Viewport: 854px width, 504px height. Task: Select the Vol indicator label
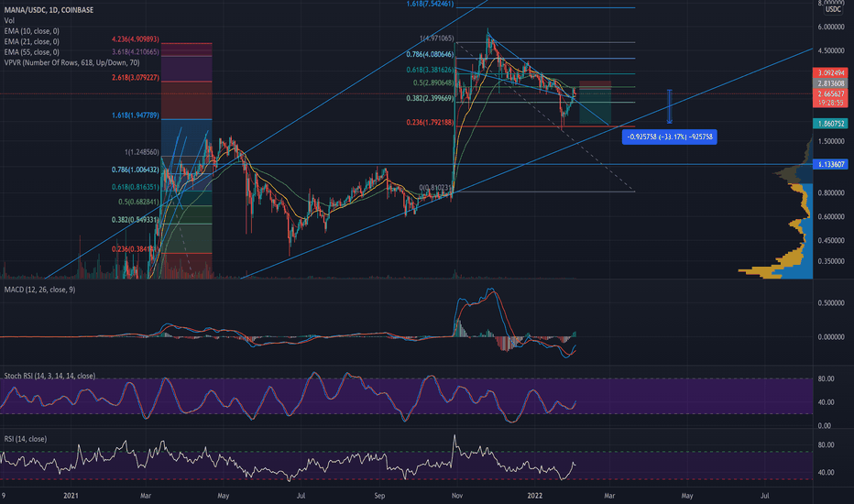coord(9,21)
